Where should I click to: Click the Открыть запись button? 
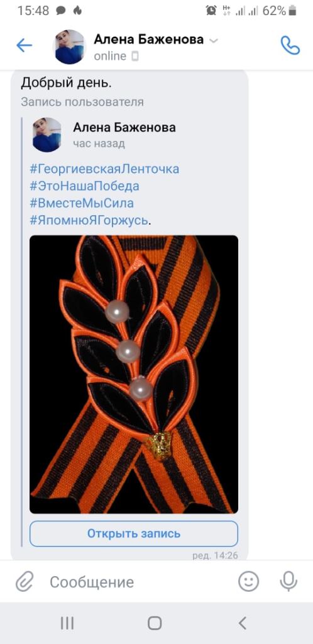(134, 533)
